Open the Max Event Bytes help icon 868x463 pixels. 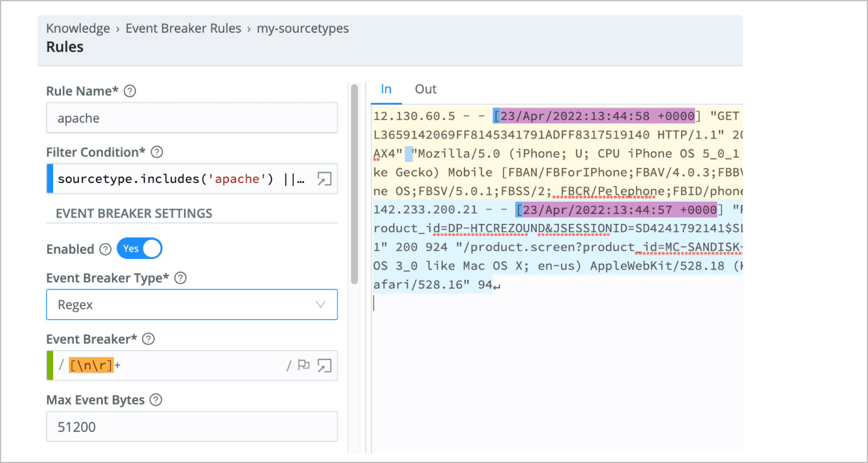155,399
